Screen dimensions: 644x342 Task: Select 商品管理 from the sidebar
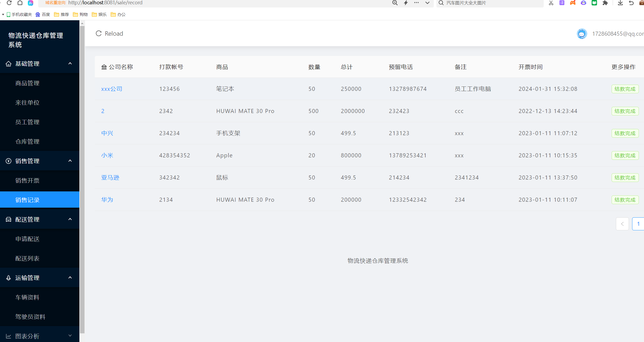pos(27,83)
